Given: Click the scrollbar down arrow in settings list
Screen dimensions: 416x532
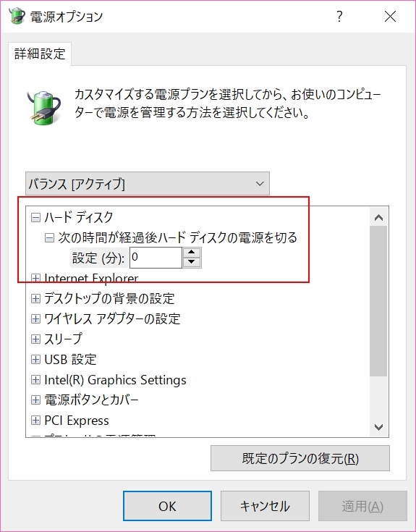Looking at the screenshot, I should 378,427.
